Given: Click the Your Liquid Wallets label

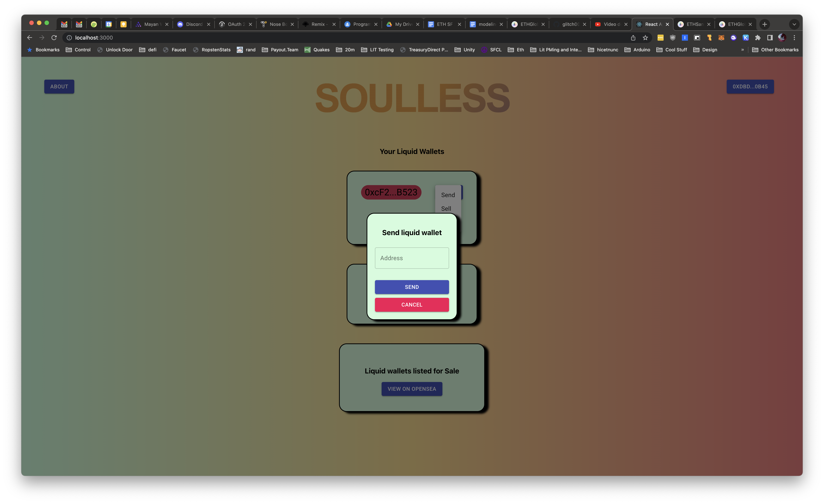Looking at the screenshot, I should (412, 151).
